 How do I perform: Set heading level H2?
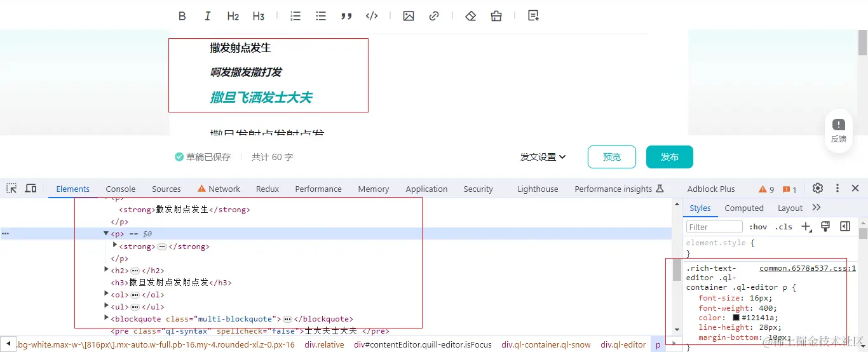click(233, 17)
